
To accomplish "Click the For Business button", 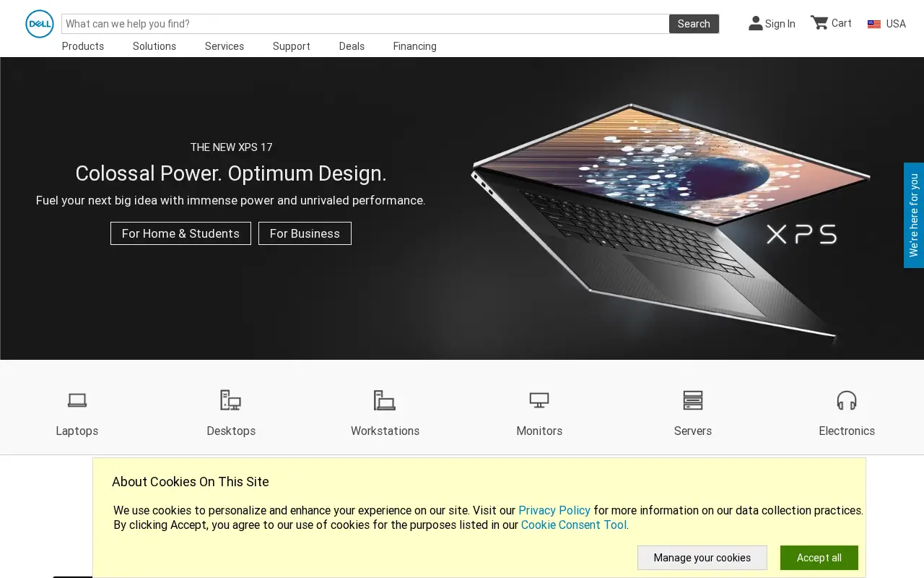I will tap(305, 233).
